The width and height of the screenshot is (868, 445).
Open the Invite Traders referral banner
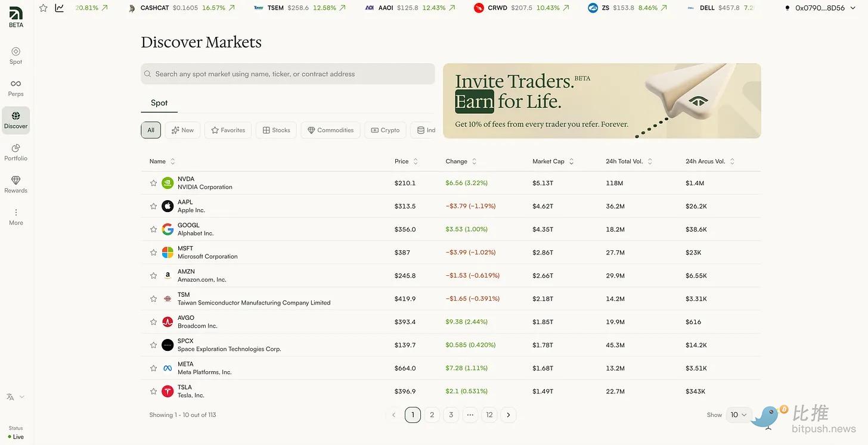coord(602,101)
